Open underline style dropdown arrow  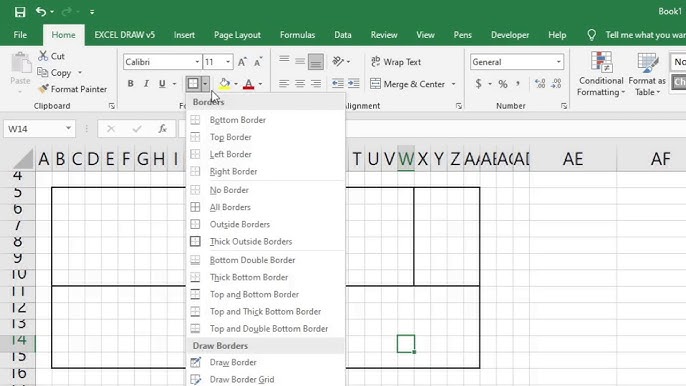pyautogui.click(x=174, y=84)
